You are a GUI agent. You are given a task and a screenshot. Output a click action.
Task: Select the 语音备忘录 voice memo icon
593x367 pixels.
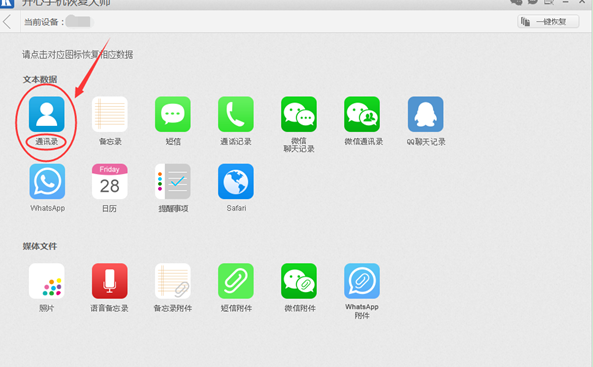tap(110, 281)
